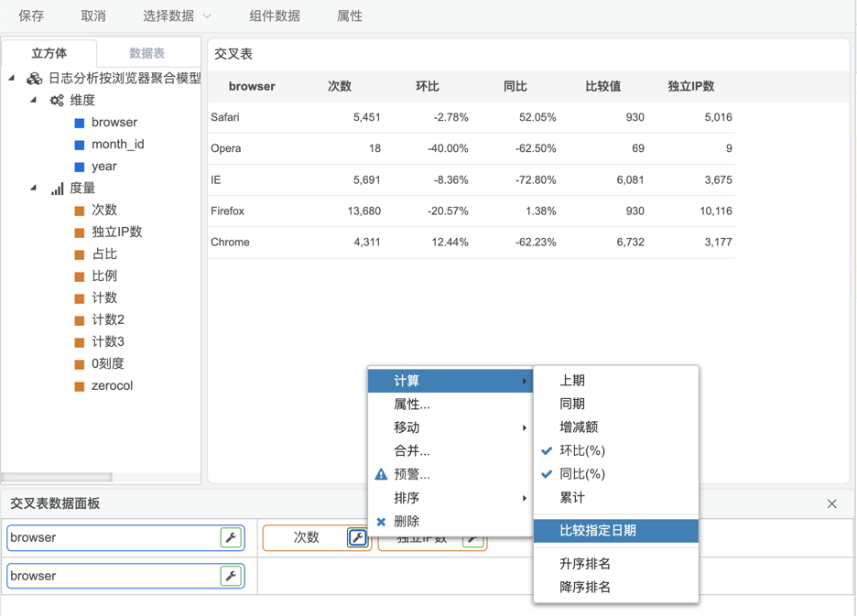Click the 保存 button
The width and height of the screenshot is (857, 616).
31,16
